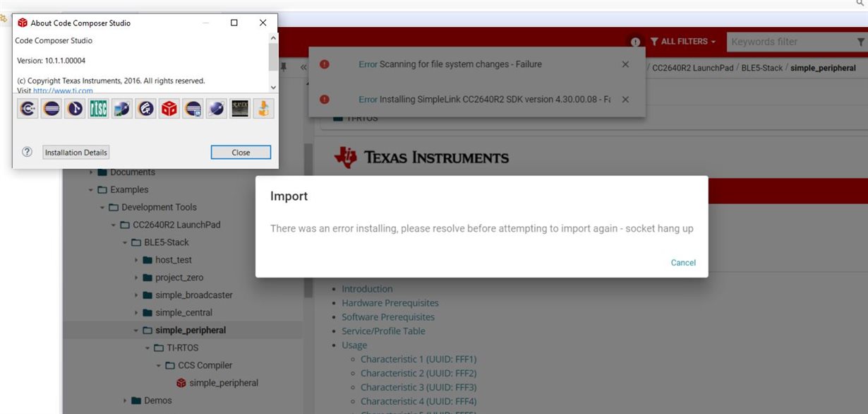Expand the host_test folder
This screenshot has height=414, width=868.
coord(135,260)
